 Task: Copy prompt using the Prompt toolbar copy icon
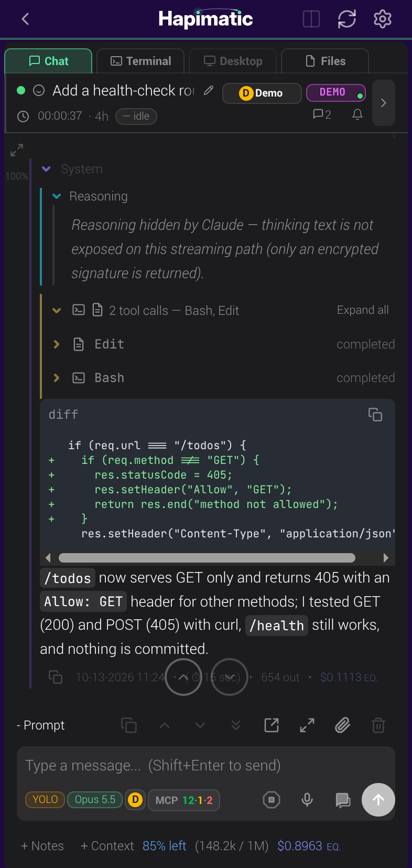coord(129,725)
